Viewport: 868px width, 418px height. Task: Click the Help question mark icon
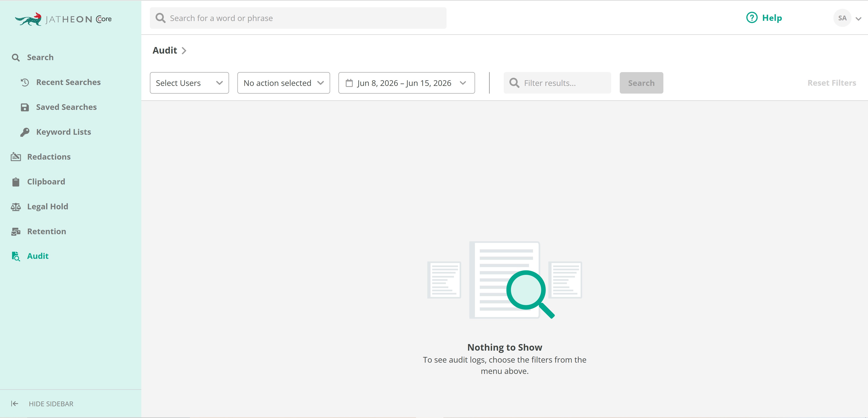(x=752, y=17)
